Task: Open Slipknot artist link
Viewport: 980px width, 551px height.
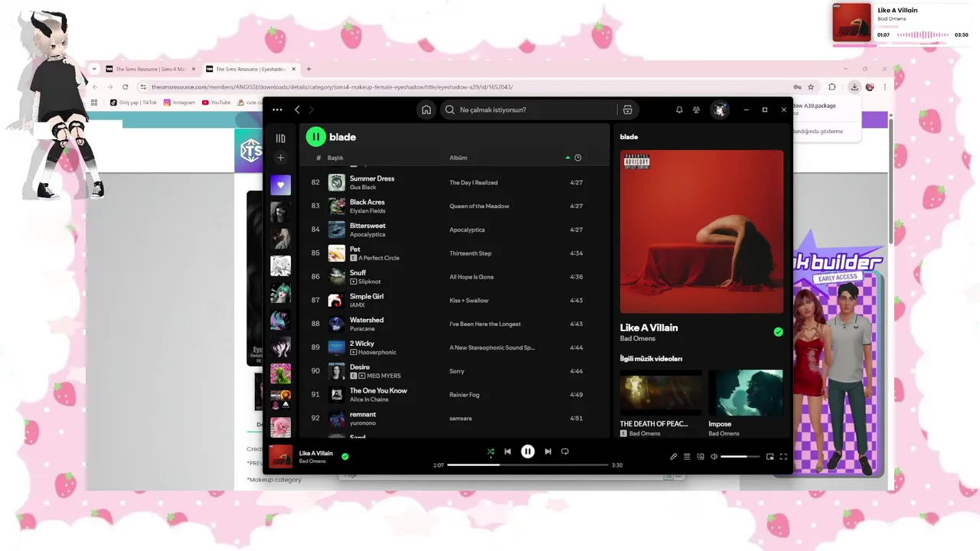Action: point(369,282)
